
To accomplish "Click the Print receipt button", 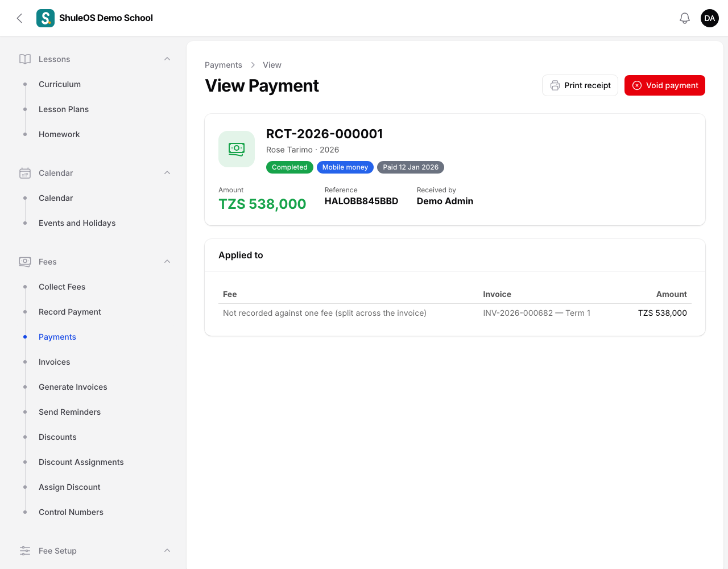I will 580,85.
